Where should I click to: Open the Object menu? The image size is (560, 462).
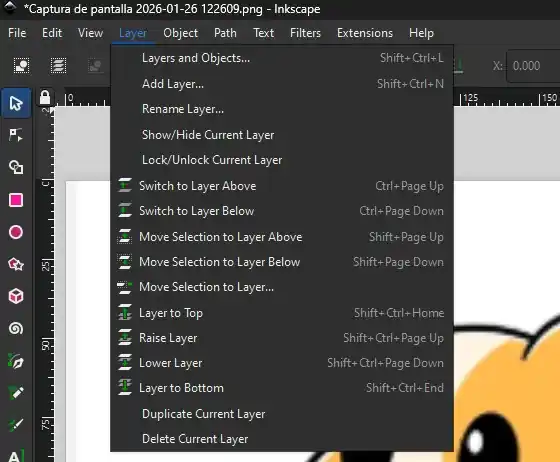pos(180,33)
